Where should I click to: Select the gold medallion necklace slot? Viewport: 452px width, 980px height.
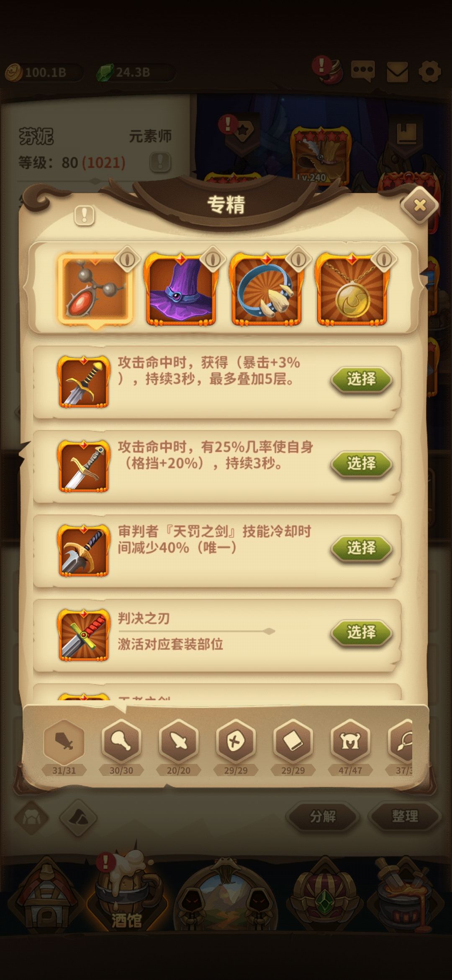[352, 289]
